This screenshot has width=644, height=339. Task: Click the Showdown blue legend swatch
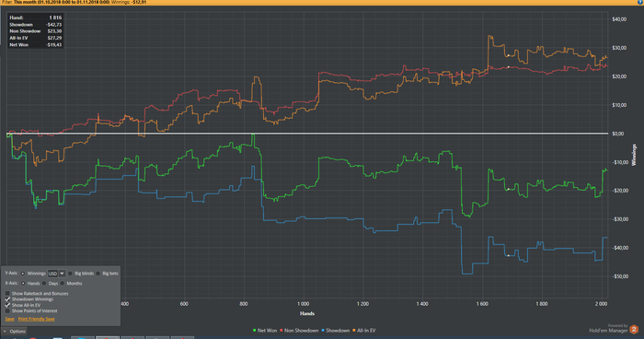(323, 331)
